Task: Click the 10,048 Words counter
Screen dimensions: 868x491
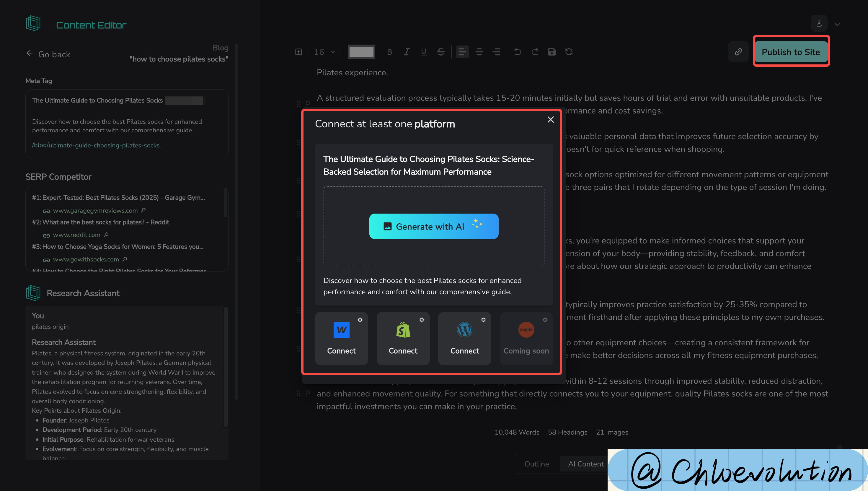Action: [517, 432]
